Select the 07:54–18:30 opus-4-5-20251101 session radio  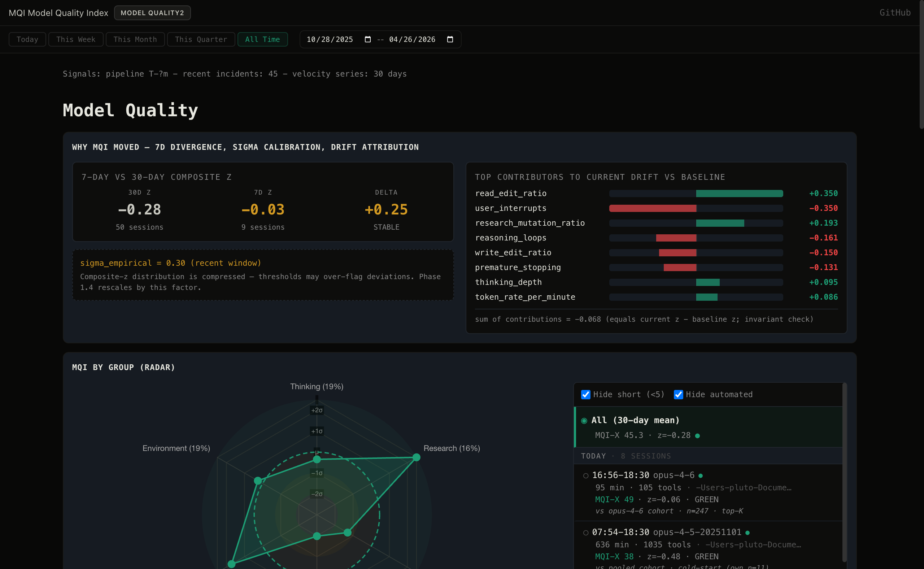click(x=586, y=533)
